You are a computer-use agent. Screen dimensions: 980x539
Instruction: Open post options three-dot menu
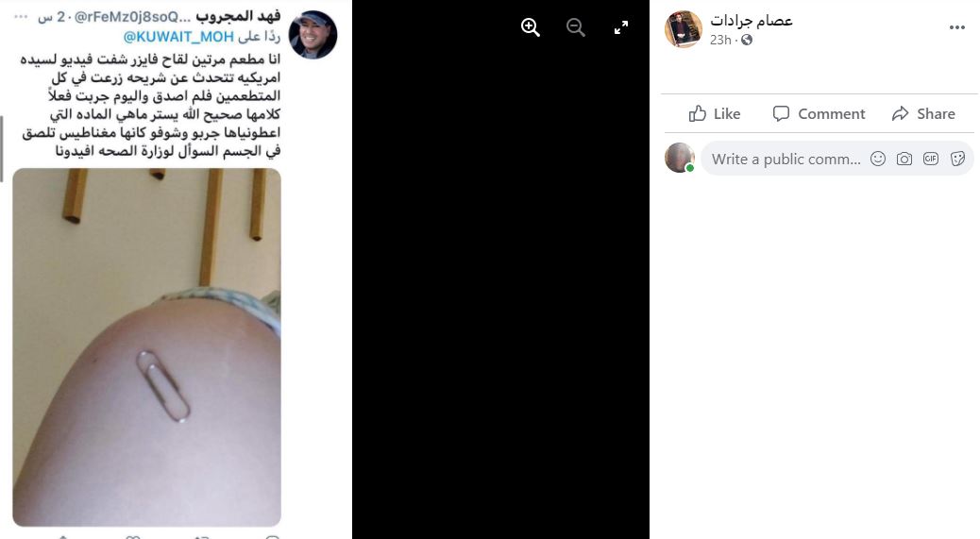[x=957, y=27]
